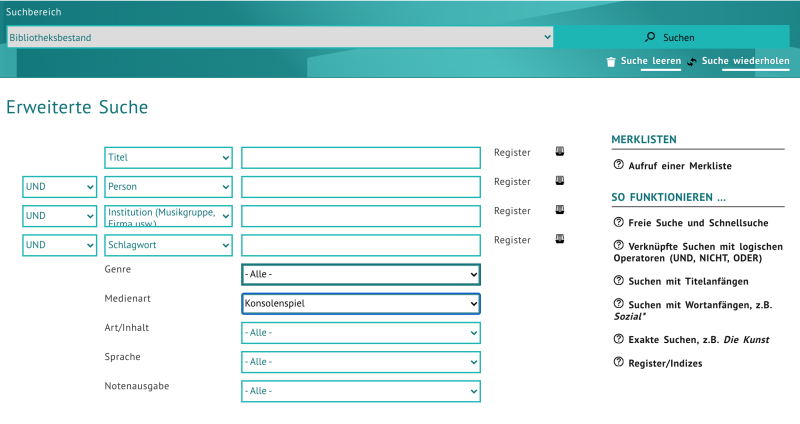Click the Register book icon beside Person field
800x424 pixels.
click(560, 182)
